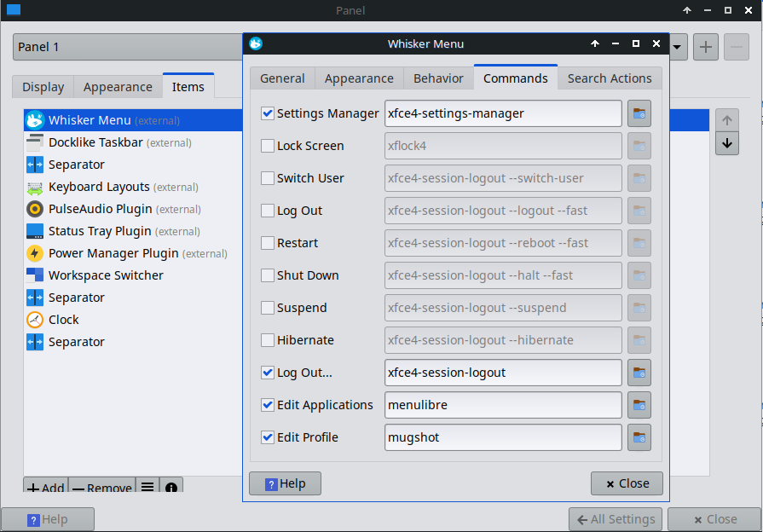Edit the menulibre command field

(503, 405)
